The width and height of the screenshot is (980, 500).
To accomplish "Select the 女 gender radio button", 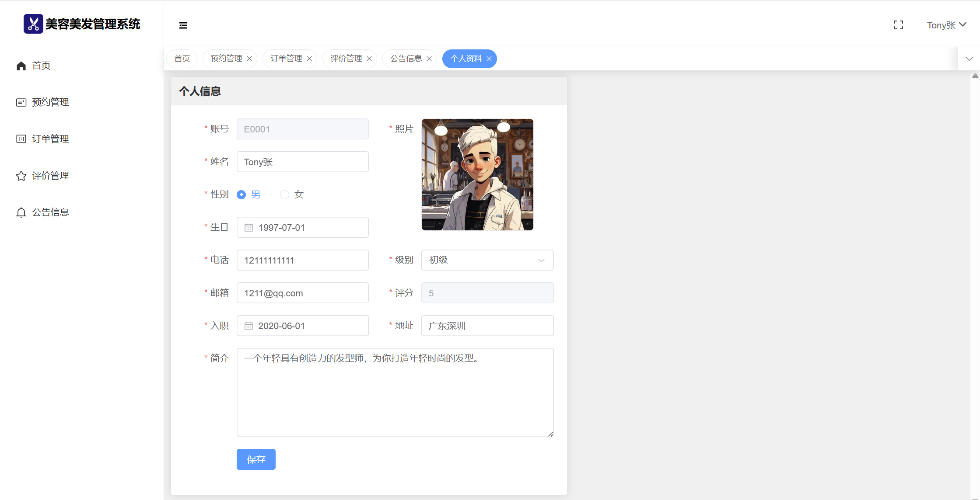I will click(284, 195).
